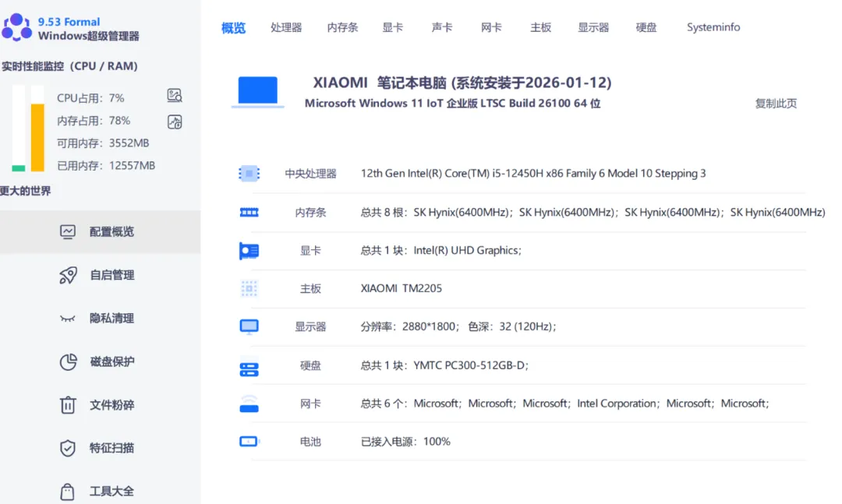Click the hard disk icon for 硬盘 row

249,369
